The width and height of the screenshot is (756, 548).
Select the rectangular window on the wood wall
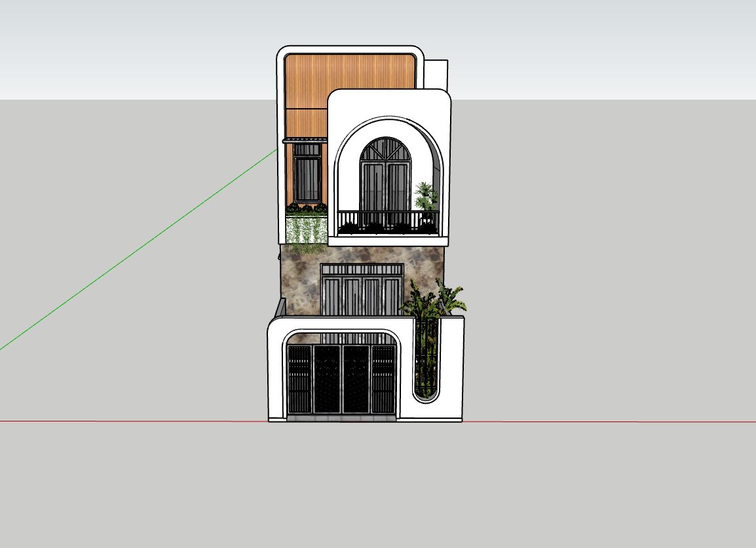coord(307,173)
